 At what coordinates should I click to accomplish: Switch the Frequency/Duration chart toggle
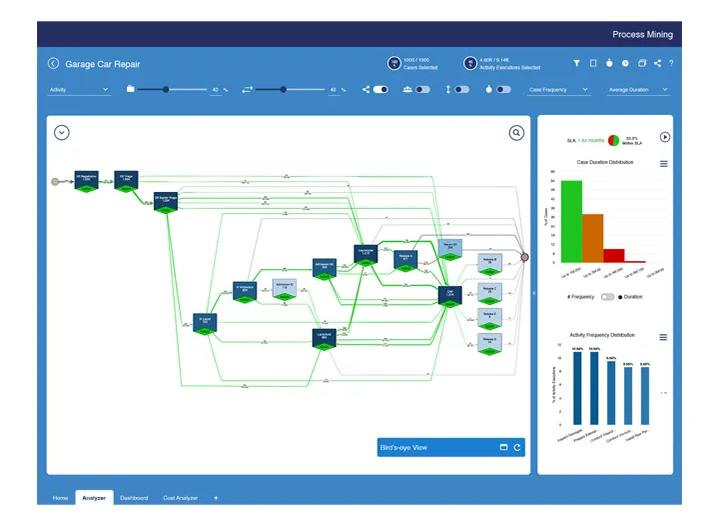pyautogui.click(x=607, y=297)
